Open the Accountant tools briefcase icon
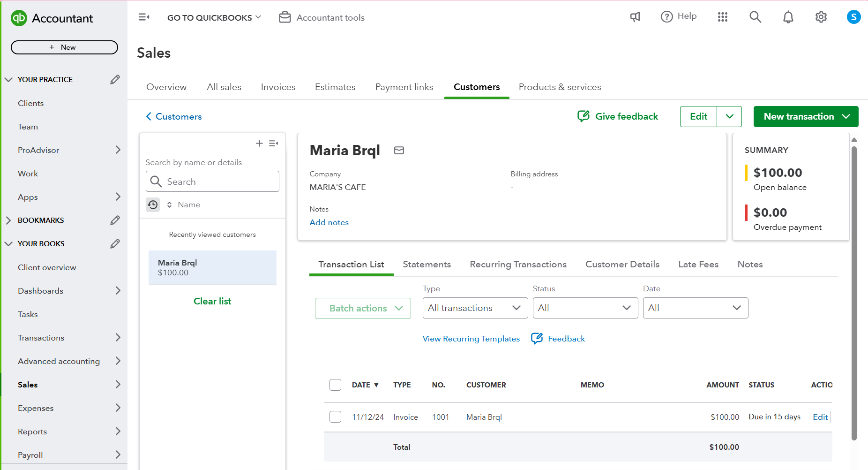Screen dimensions: 868x470 pos(285,17)
